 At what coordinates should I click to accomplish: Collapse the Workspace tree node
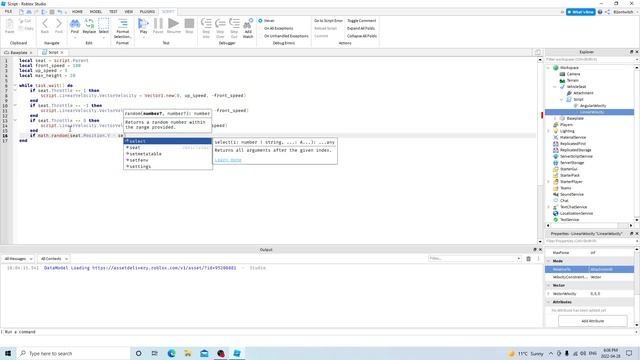pyautogui.click(x=548, y=68)
